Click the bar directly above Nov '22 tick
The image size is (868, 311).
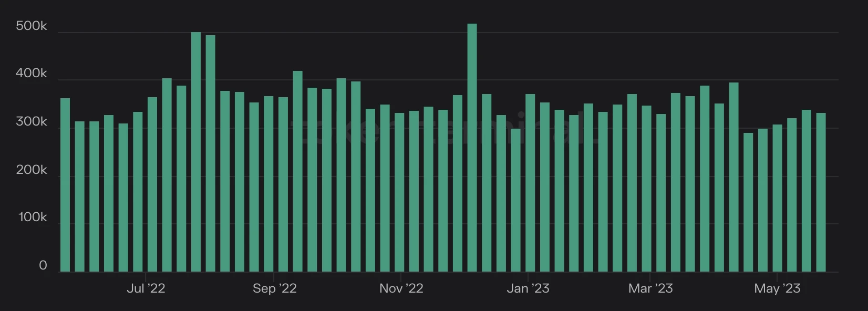[399, 192]
